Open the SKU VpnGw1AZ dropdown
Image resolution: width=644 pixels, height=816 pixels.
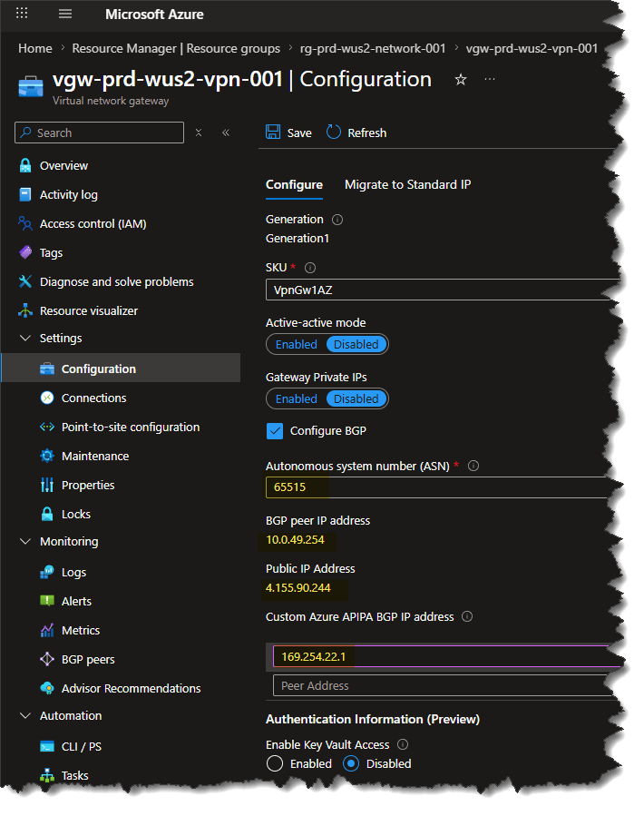click(442, 290)
